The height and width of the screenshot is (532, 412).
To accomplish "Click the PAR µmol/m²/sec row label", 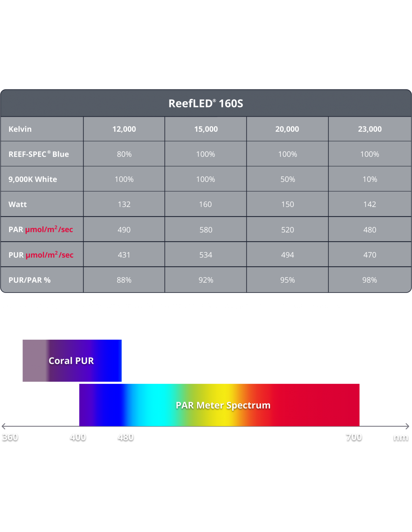I will coord(41,229).
